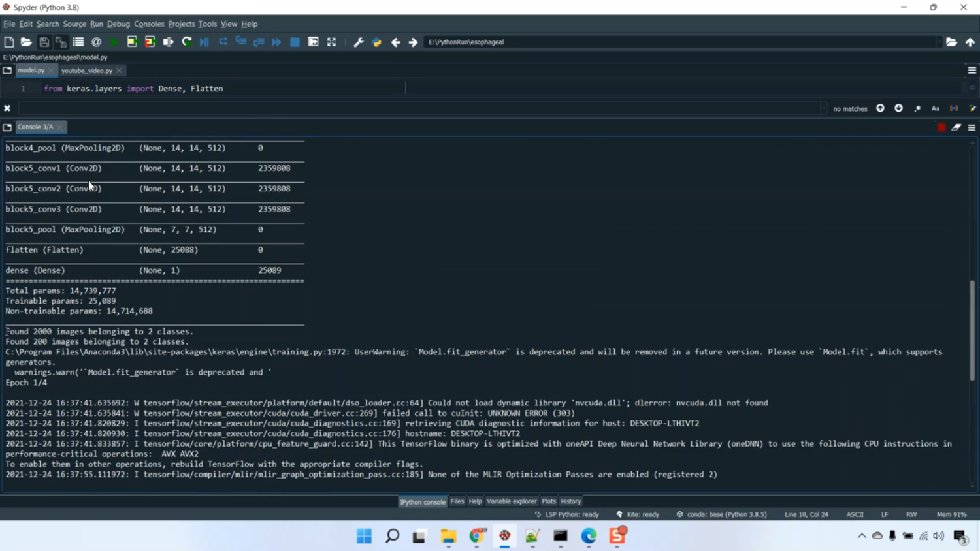The height and width of the screenshot is (551, 980).
Task: Toggle whole words search option
Action: pos(954,108)
